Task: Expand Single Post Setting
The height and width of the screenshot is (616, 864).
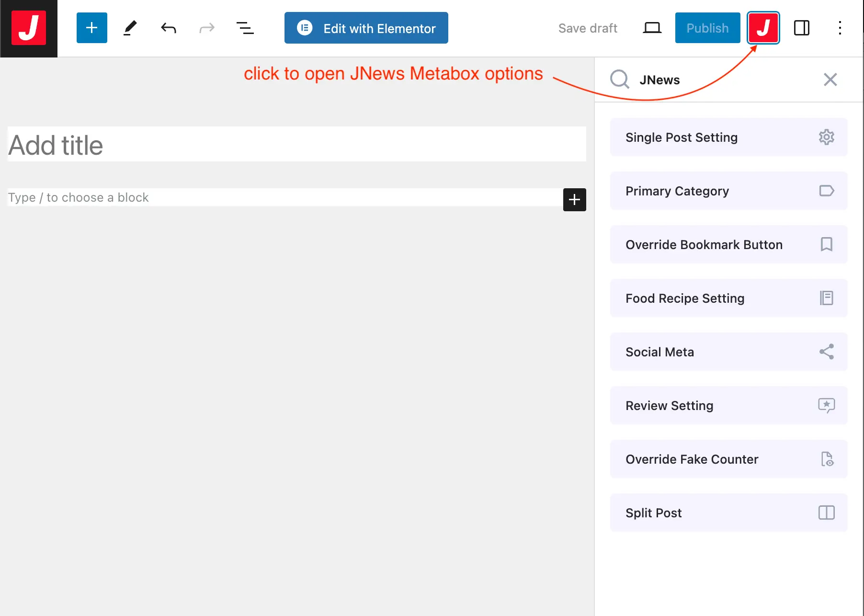Action: [728, 137]
